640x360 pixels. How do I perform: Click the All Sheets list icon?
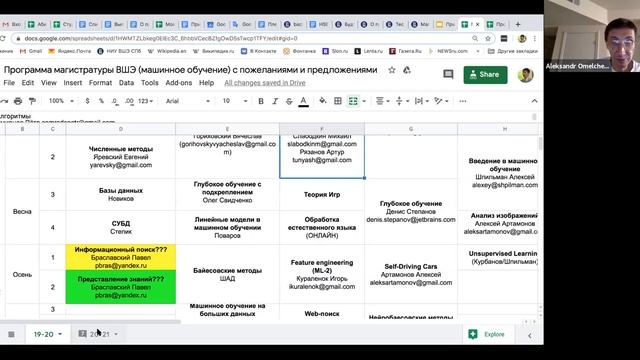tap(11, 334)
